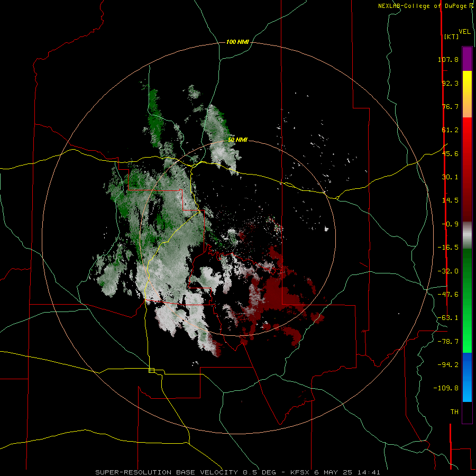The image size is (476, 476).
Task: Click the blue segment of the color bar
Action: 467,377
